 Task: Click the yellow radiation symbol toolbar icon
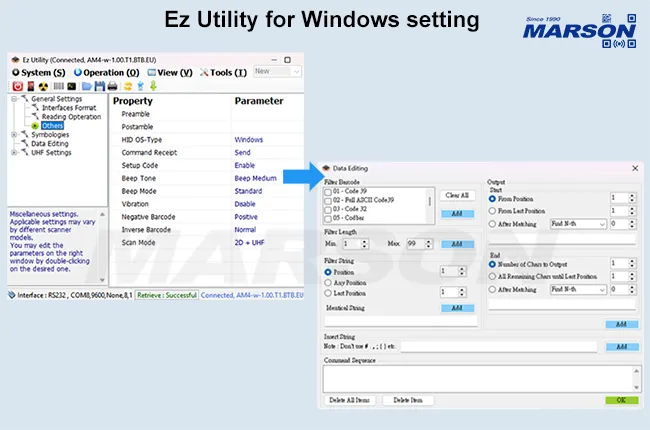tap(43, 86)
